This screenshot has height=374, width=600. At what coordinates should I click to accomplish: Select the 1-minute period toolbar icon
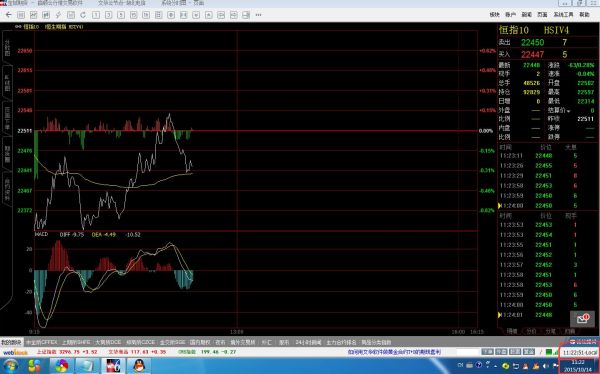96,15
